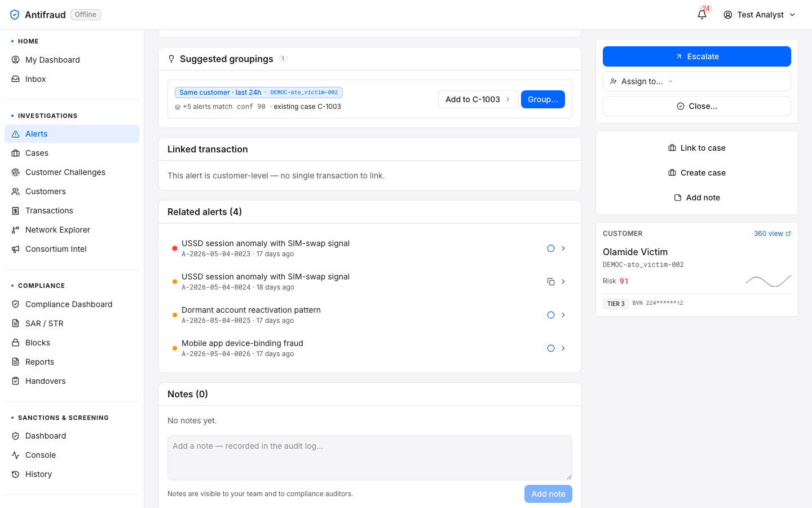Open the notifications bell
The width and height of the screenshot is (812, 508).
click(x=702, y=15)
